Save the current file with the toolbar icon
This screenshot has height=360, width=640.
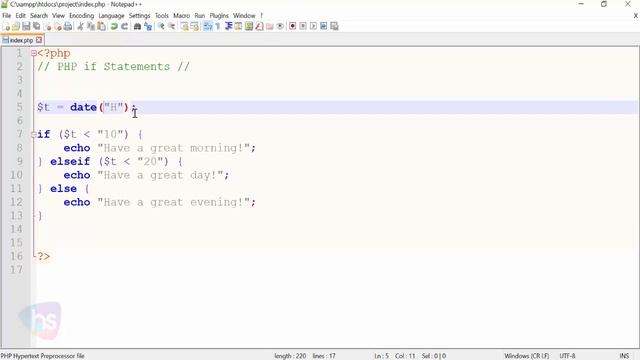tap(26, 27)
